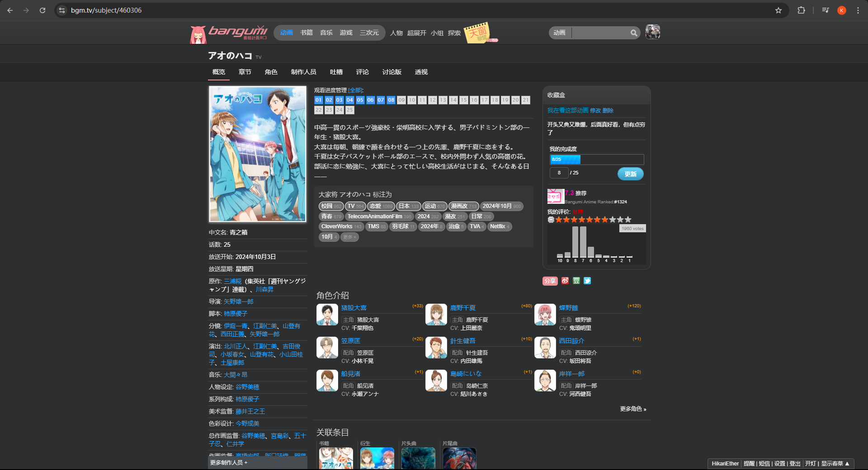Open the user avatar menu
The height and width of the screenshot is (470, 868).
coord(652,32)
